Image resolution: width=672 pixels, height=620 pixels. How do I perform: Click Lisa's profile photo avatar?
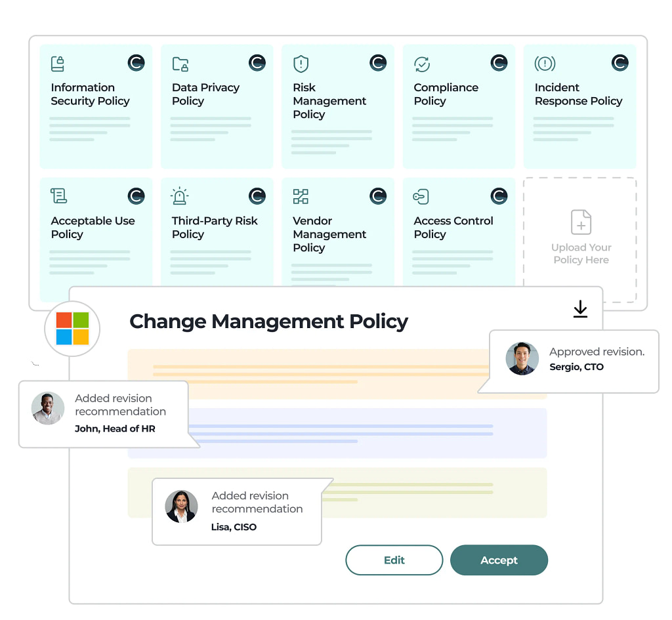click(181, 506)
